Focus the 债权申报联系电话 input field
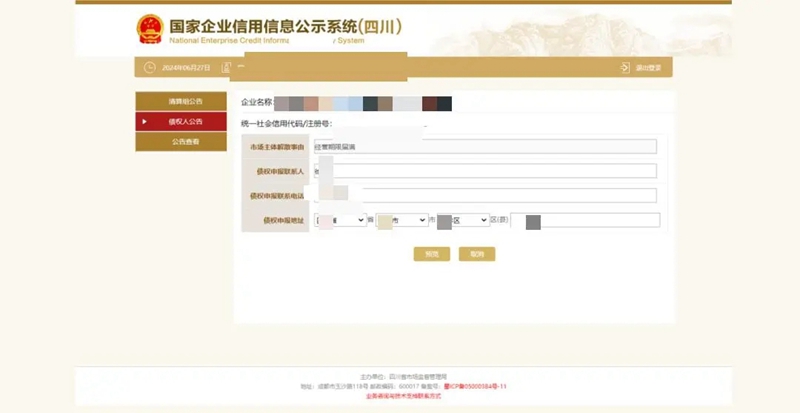Image resolution: width=800 pixels, height=413 pixels. coord(485,196)
